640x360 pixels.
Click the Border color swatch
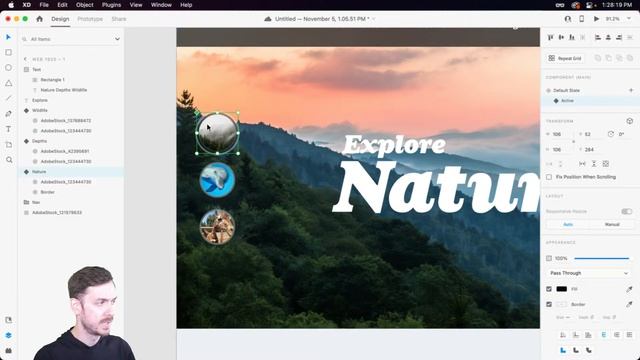tap(562, 304)
